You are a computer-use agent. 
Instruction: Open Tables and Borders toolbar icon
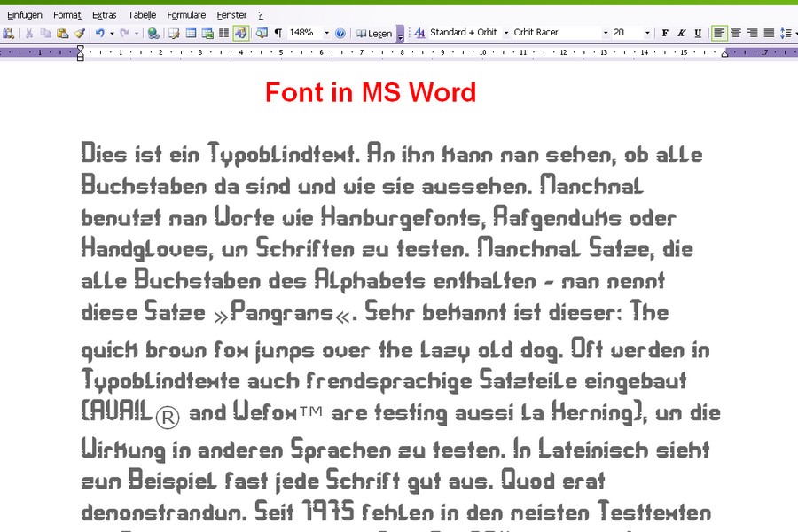click(174, 34)
